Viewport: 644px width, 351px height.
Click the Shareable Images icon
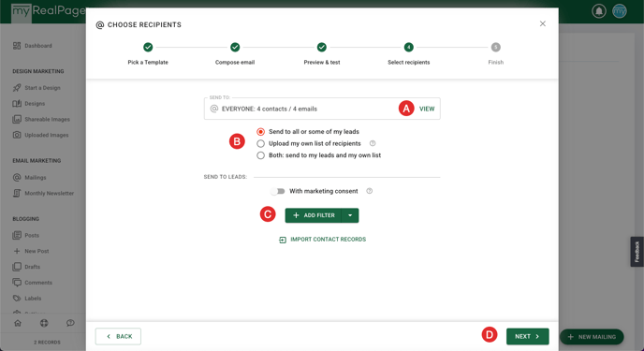[x=17, y=119]
